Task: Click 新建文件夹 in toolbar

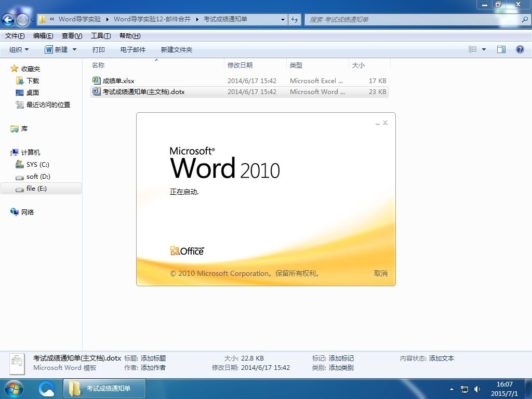Action: [177, 49]
